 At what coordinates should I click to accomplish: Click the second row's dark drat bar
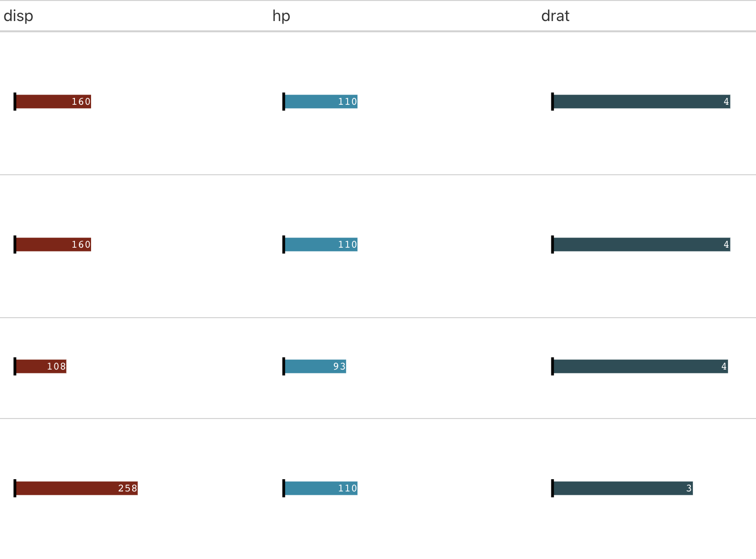click(641, 245)
